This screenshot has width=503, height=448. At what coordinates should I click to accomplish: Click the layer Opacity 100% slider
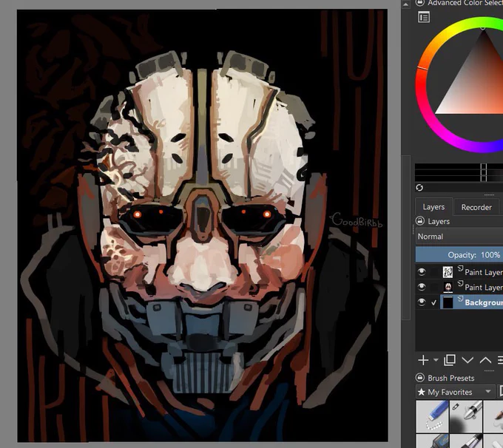(x=459, y=255)
